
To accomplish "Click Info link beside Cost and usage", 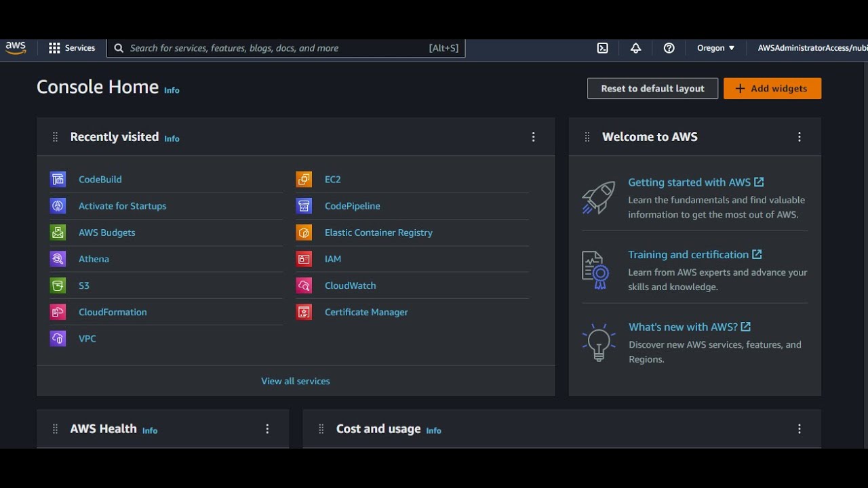I will (x=433, y=430).
